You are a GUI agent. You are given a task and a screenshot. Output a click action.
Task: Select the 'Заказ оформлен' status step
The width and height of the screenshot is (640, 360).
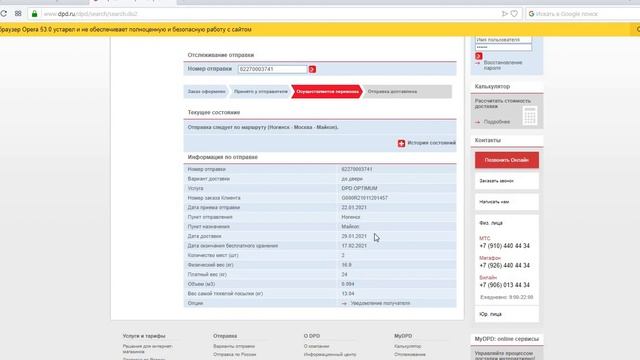(206, 91)
